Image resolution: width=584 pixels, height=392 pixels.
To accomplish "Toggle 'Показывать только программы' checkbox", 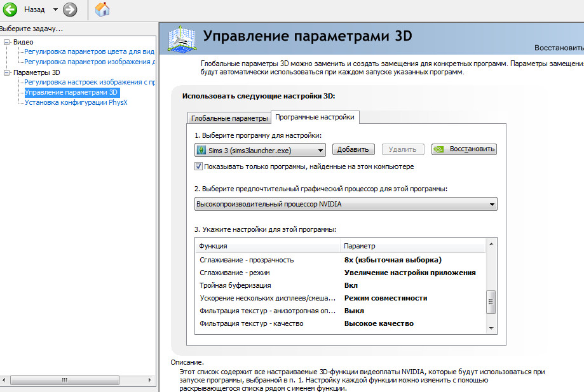I will tap(198, 166).
